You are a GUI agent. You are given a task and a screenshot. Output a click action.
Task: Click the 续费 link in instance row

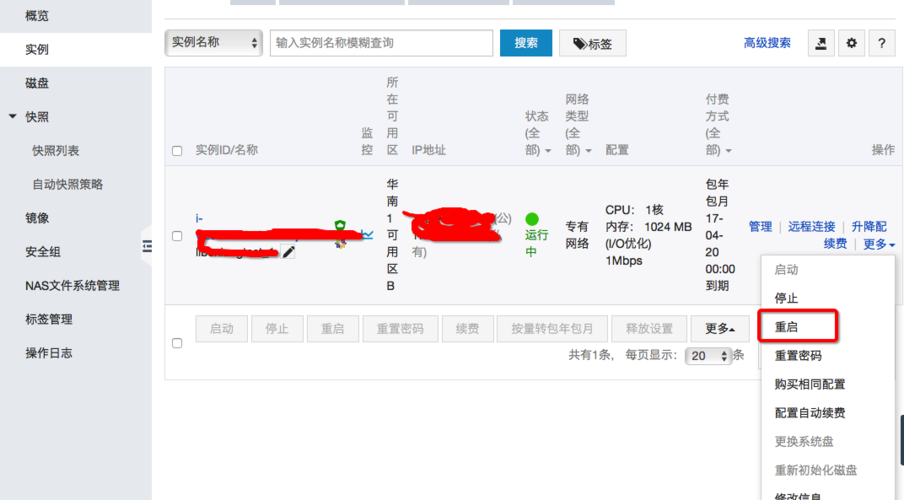(x=835, y=244)
